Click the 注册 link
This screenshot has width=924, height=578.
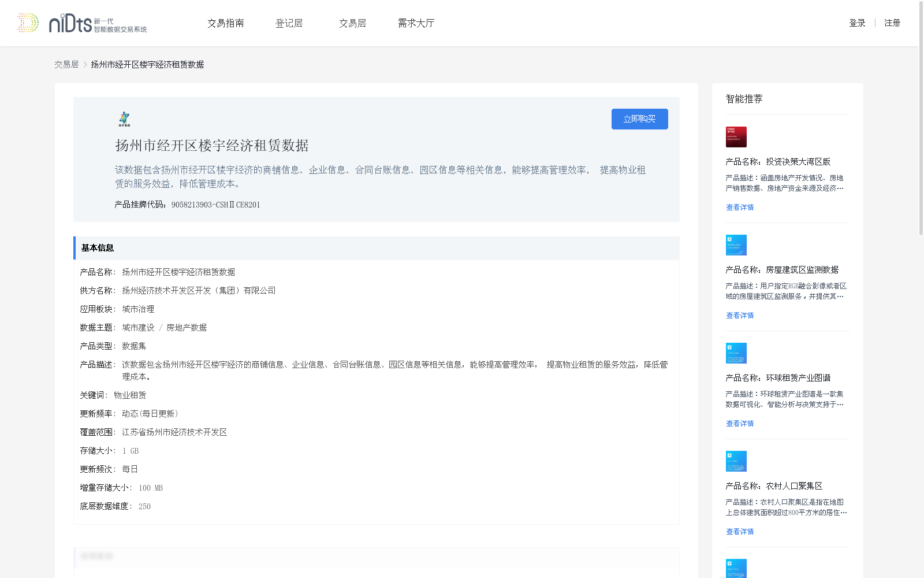point(892,23)
